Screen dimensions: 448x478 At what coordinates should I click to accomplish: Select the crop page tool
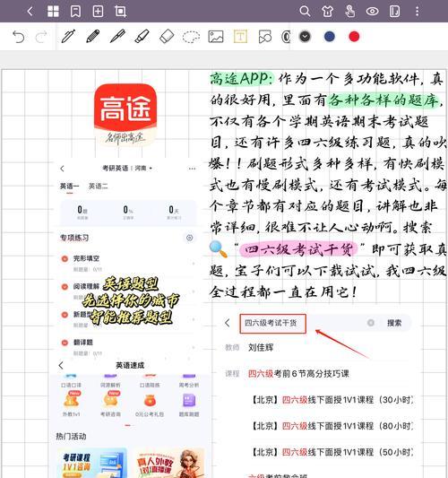(120, 12)
